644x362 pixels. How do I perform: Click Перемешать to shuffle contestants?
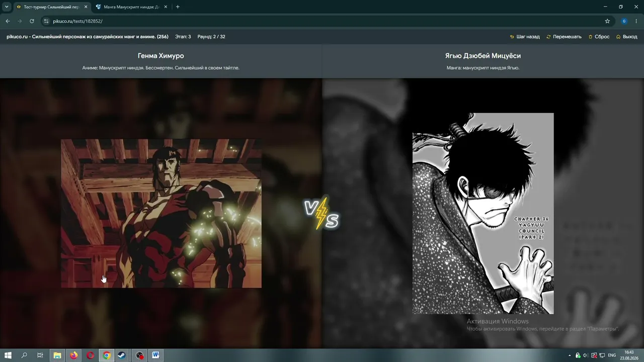pyautogui.click(x=564, y=37)
